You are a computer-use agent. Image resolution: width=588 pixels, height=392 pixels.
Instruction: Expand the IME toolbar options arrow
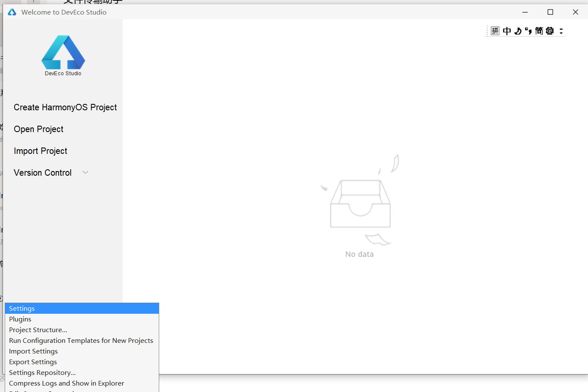coord(561,31)
